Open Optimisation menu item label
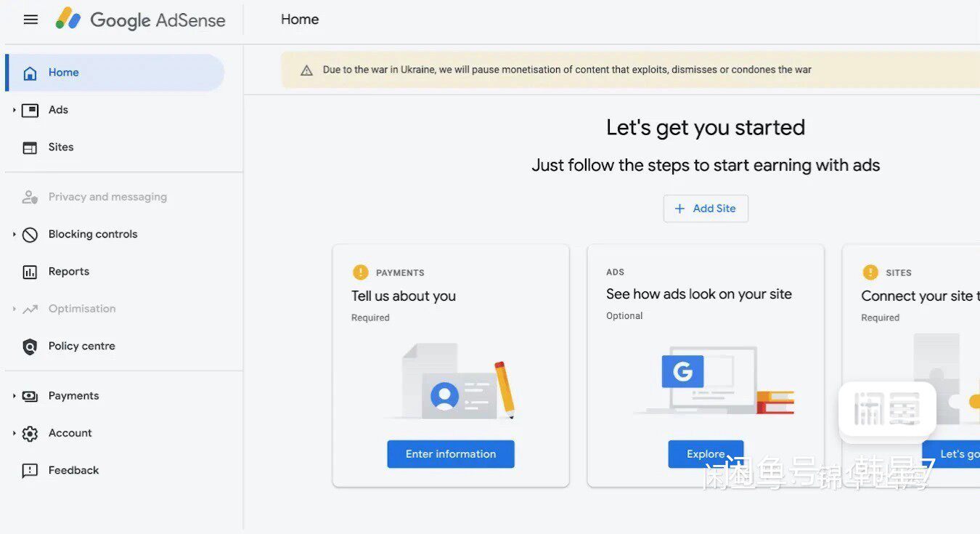Viewport: 980px width, 534px height. click(x=82, y=309)
